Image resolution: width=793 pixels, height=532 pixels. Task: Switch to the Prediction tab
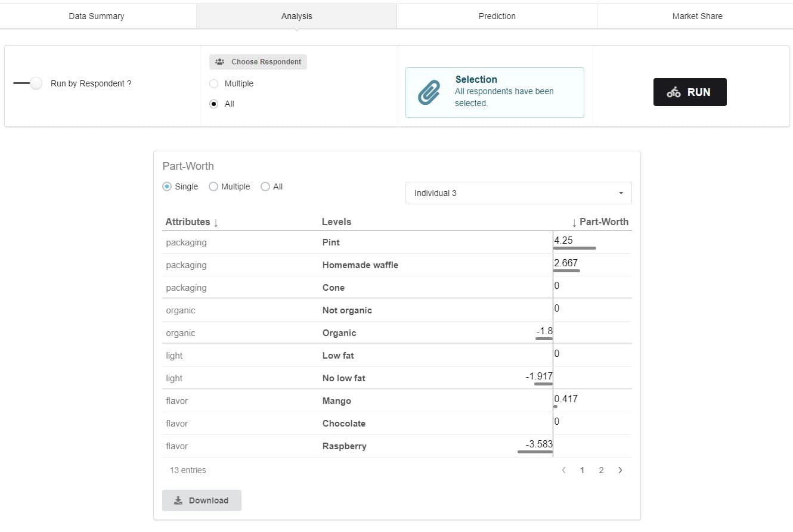click(x=497, y=16)
